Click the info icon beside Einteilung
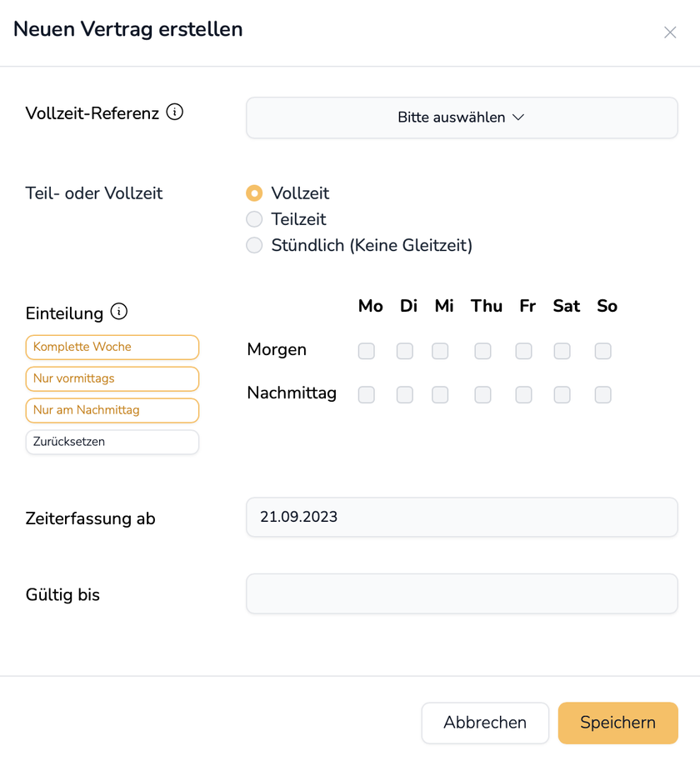This screenshot has width=700, height=766. (x=119, y=312)
